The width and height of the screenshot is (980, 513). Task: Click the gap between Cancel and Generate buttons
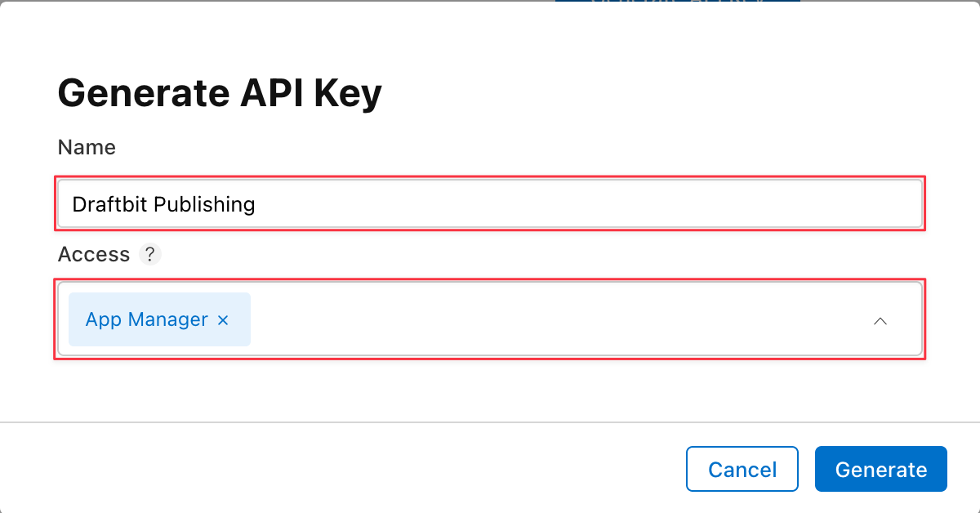coord(807,469)
